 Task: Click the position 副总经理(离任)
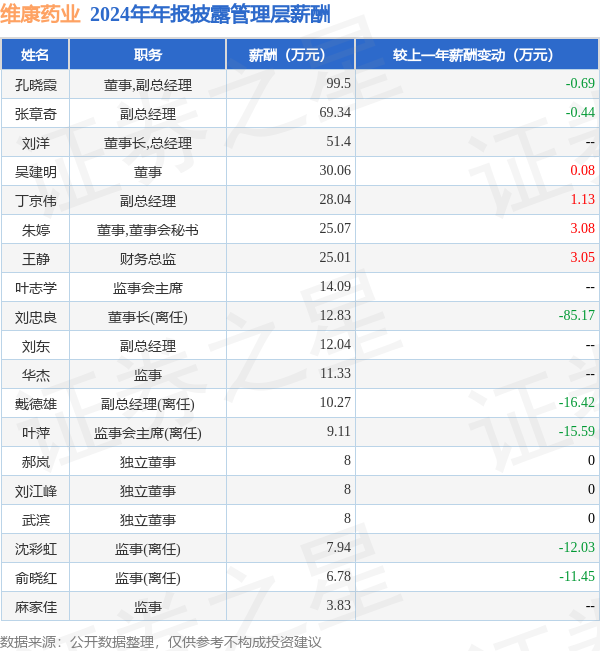point(148,404)
